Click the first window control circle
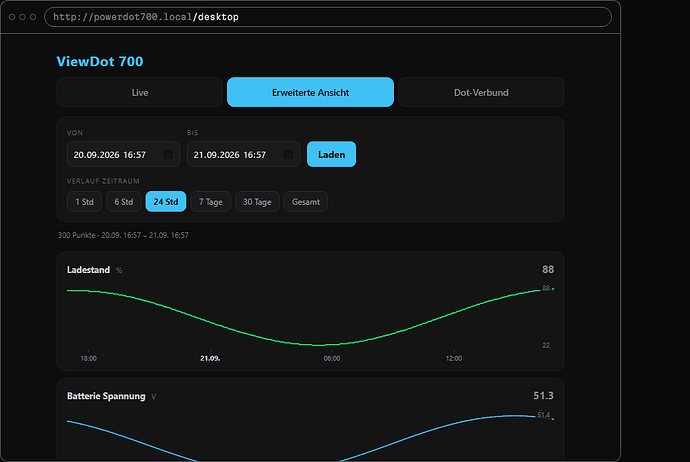The width and height of the screenshot is (690, 462). coord(12,17)
